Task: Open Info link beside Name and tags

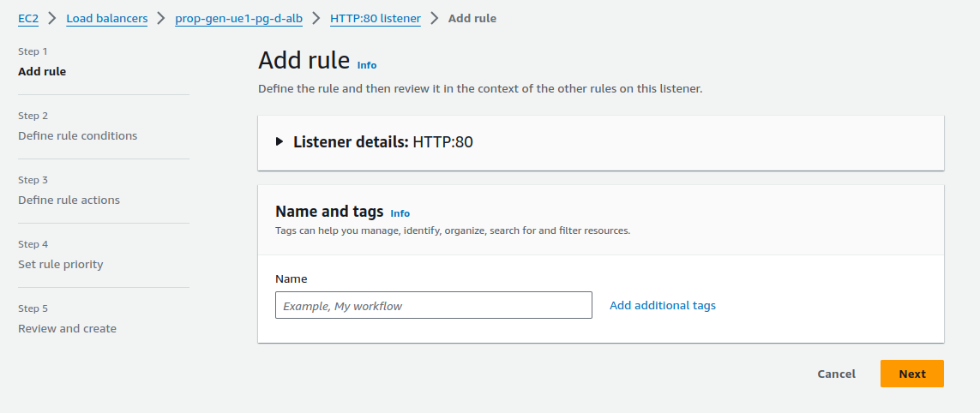Action: click(400, 213)
